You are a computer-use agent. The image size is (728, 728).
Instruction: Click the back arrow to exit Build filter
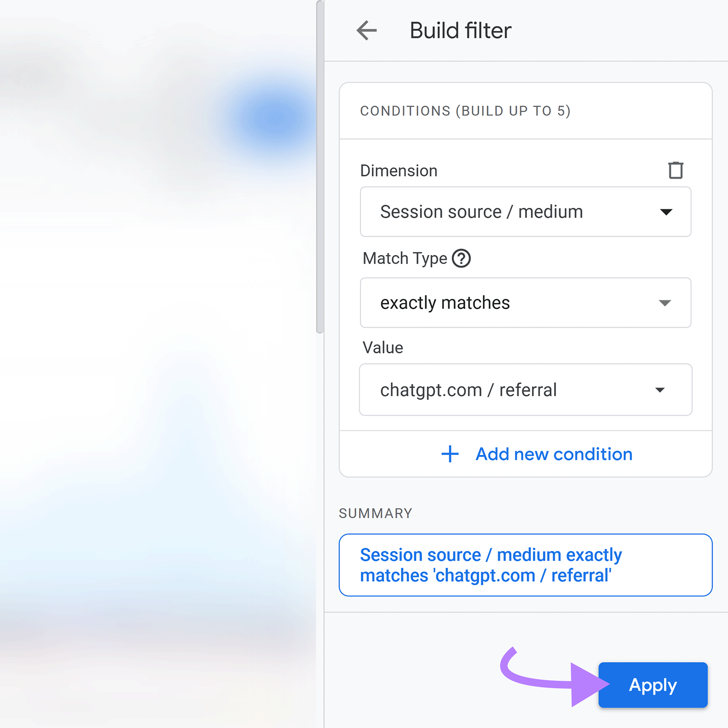(367, 30)
